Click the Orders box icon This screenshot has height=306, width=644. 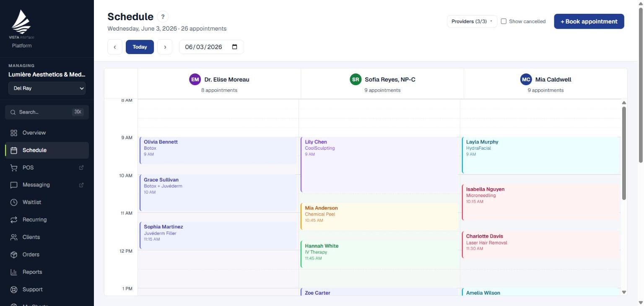(x=14, y=254)
